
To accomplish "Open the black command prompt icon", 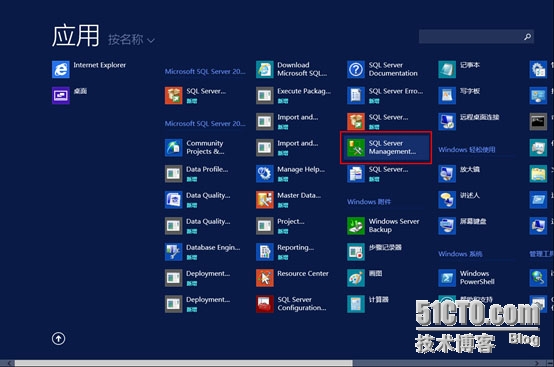I will point(538,121).
